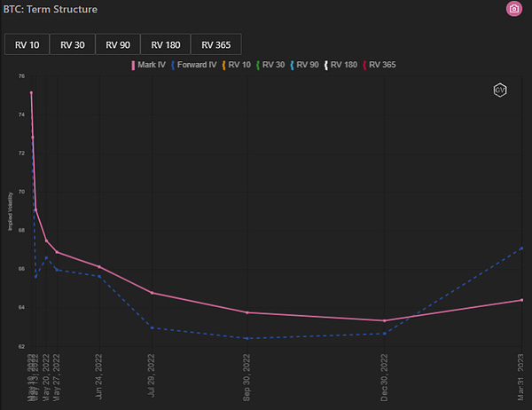Hide the Mark IV legend series
This screenshot has height=410, width=532.
click(149, 65)
